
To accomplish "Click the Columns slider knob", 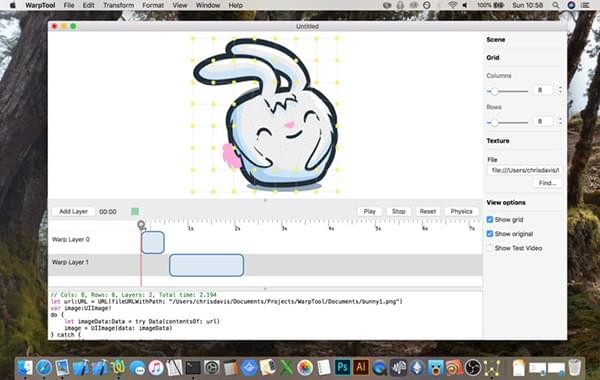I will (494, 91).
